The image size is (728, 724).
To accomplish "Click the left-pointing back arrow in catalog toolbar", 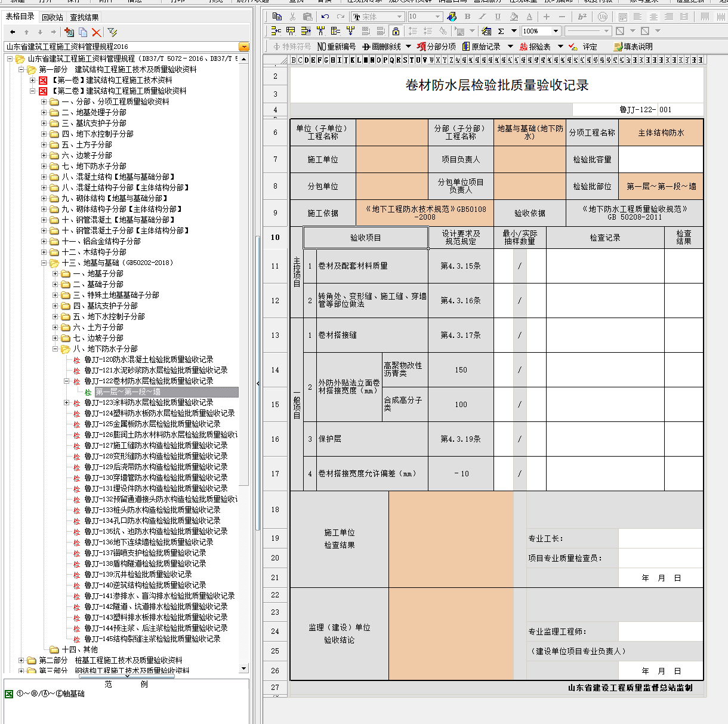I will [13, 32].
